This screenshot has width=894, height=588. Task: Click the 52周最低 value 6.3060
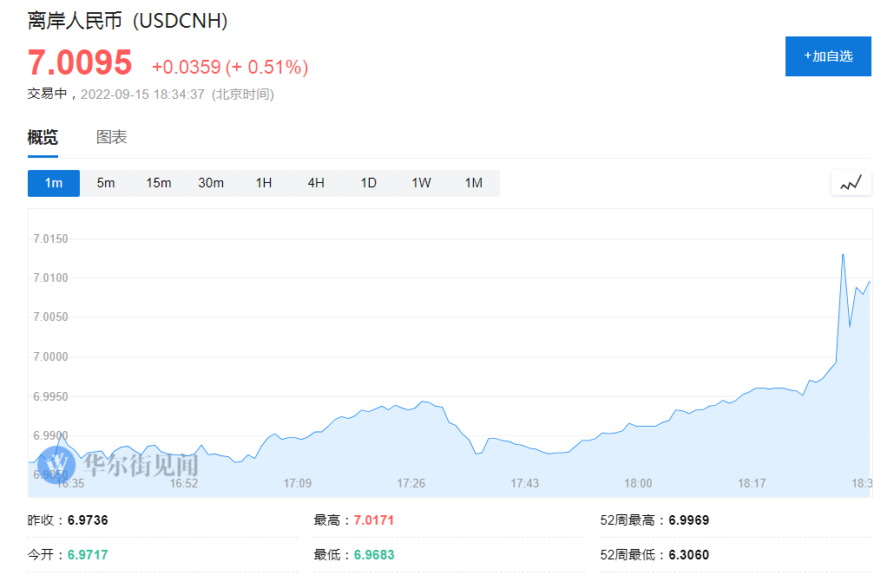pos(688,555)
